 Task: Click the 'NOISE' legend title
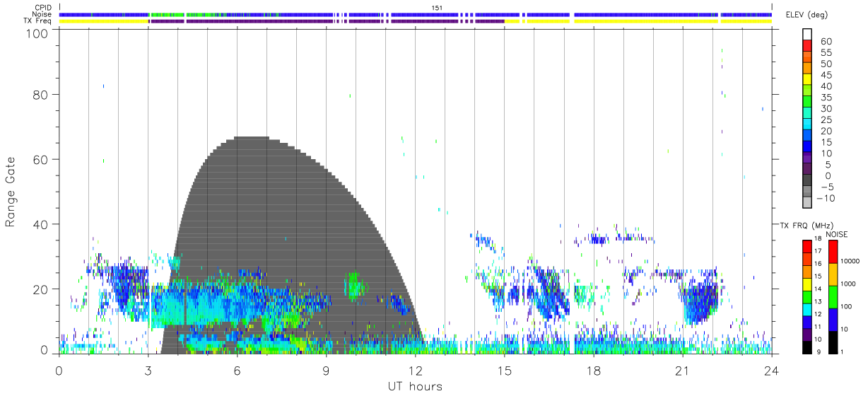836,234
